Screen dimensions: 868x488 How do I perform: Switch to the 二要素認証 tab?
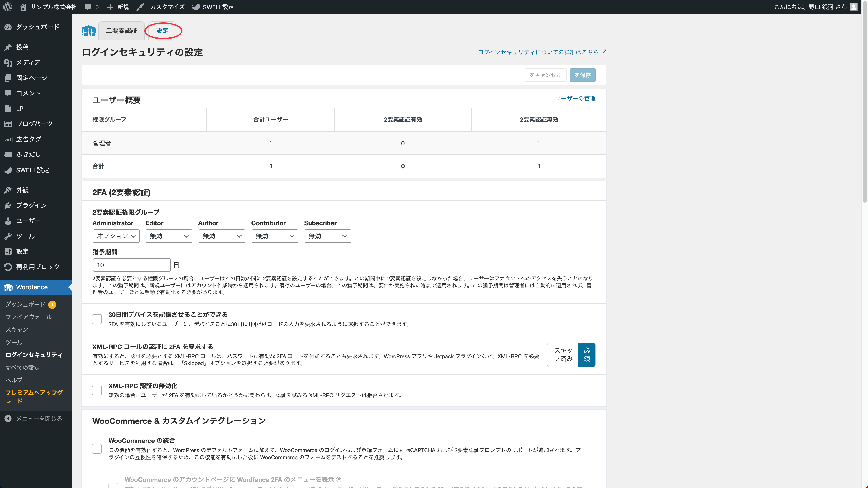pos(121,31)
